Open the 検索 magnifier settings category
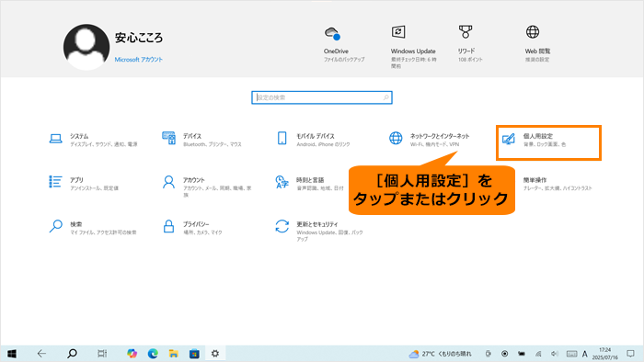 (92, 228)
